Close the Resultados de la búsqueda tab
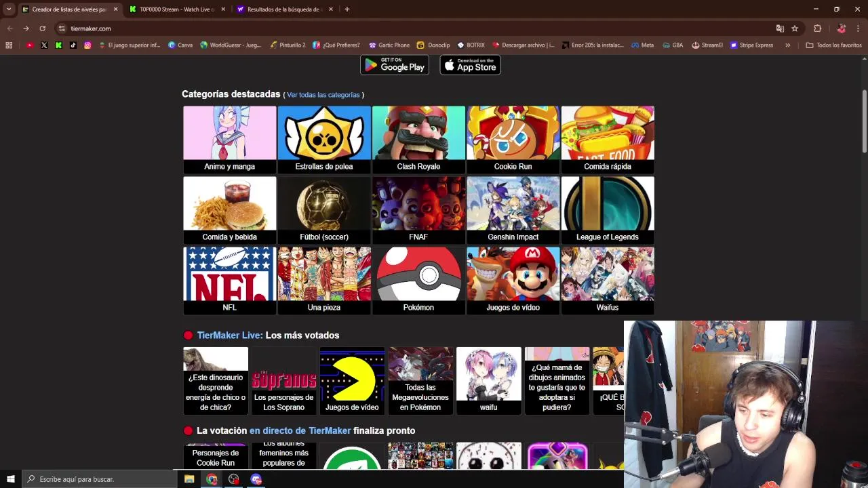This screenshot has height=488, width=868. coord(331,9)
